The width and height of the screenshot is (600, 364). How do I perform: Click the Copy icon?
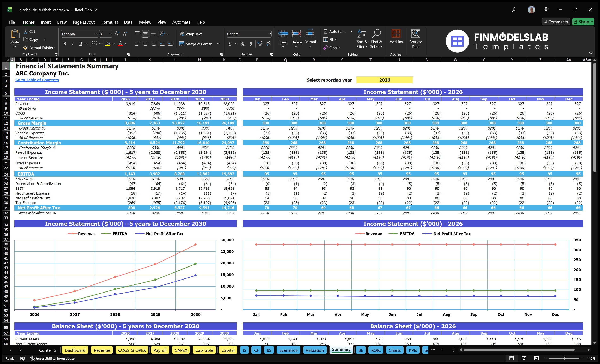pyautogui.click(x=26, y=39)
